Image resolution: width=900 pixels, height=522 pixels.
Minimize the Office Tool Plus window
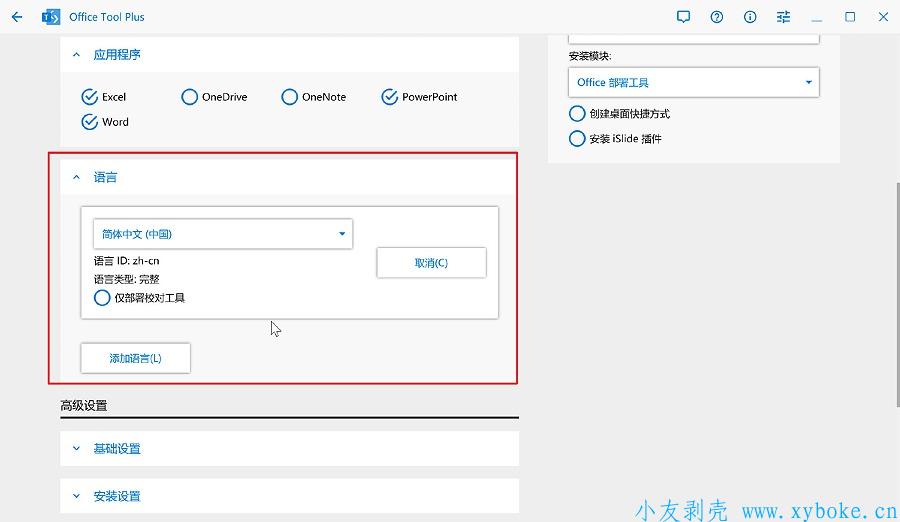(x=817, y=17)
